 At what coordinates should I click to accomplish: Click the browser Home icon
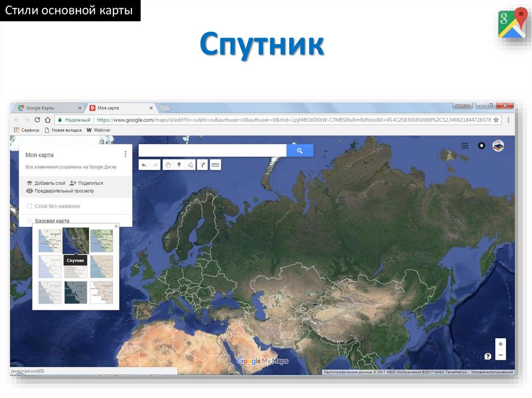tap(48, 120)
